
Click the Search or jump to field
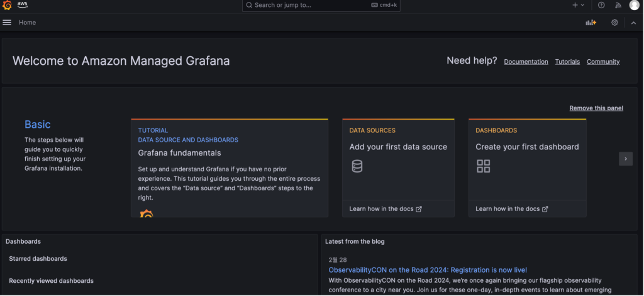coord(321,5)
